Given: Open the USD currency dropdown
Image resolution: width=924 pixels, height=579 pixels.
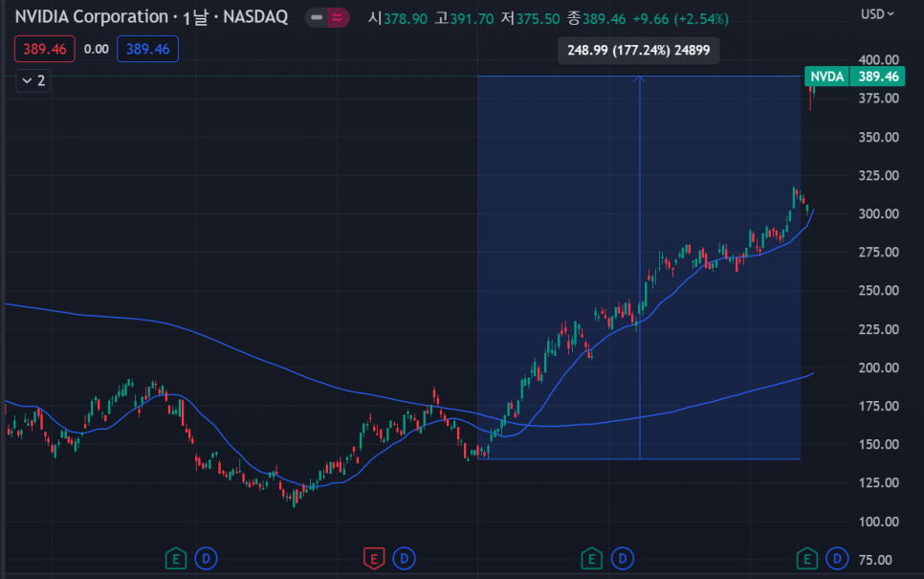Looking at the screenshot, I should coord(877,14).
